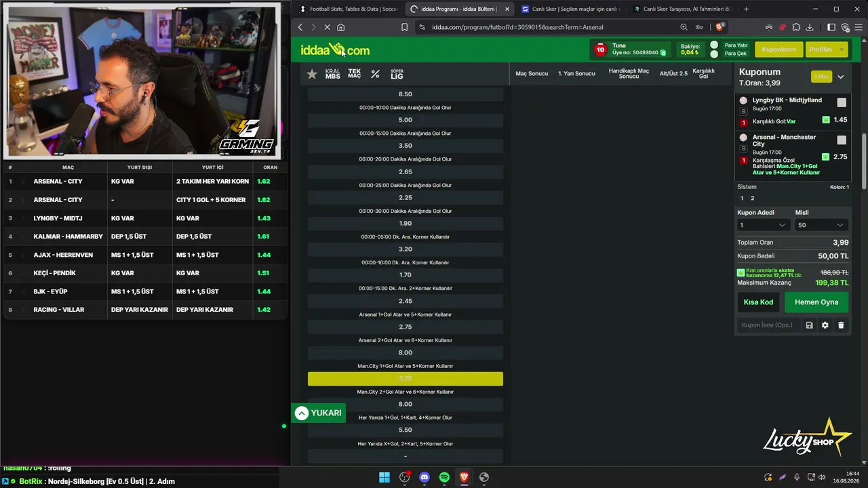The height and width of the screenshot is (488, 868).
Task: Open Discord from the taskbar
Action: pos(425,477)
